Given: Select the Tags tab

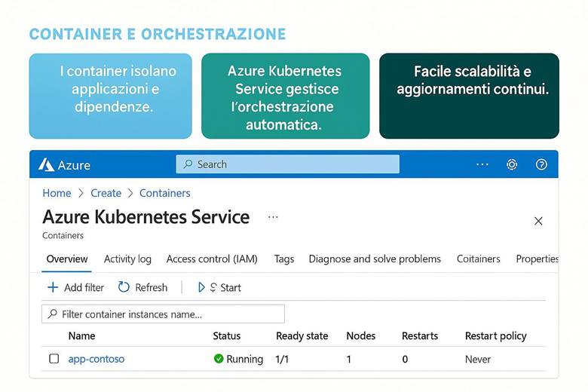Looking at the screenshot, I should [x=284, y=259].
